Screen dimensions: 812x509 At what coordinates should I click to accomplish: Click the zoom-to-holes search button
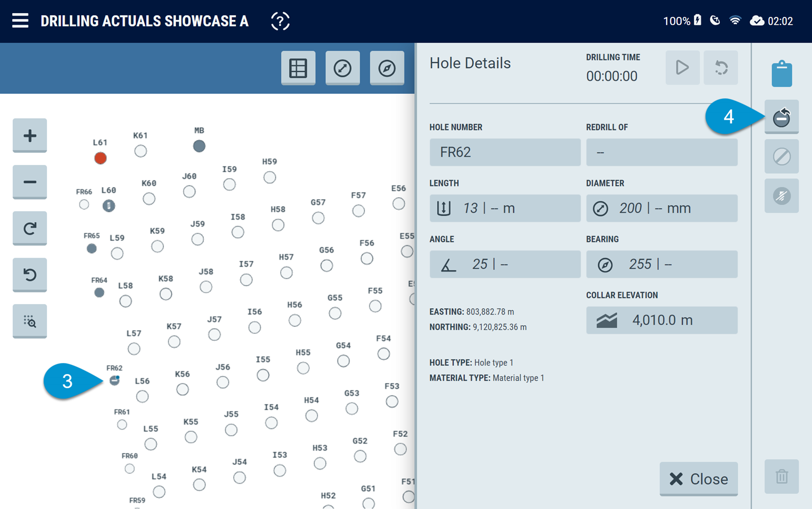(x=30, y=321)
